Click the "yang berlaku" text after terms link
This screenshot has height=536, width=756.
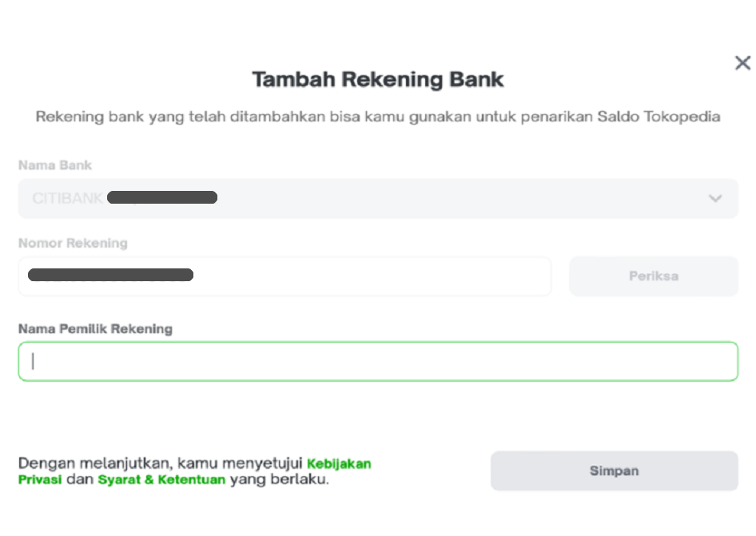[x=279, y=480]
